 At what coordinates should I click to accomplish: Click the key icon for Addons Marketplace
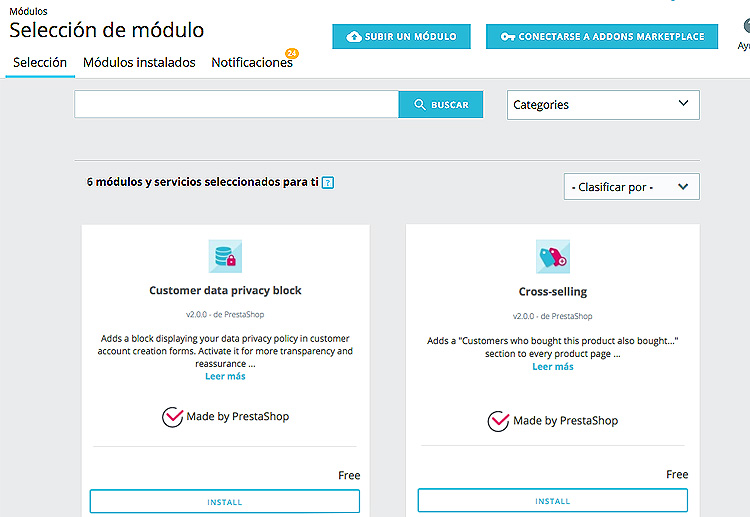pyautogui.click(x=507, y=37)
